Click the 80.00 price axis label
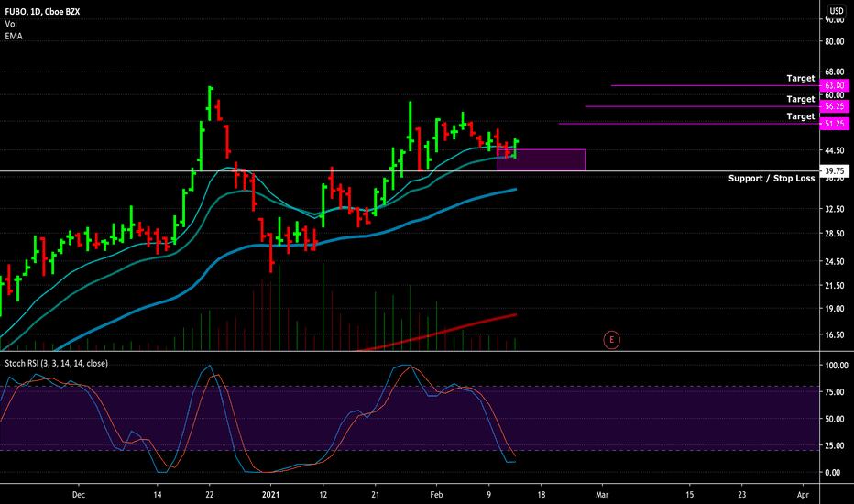Image resolution: width=854 pixels, height=504 pixels. point(835,41)
